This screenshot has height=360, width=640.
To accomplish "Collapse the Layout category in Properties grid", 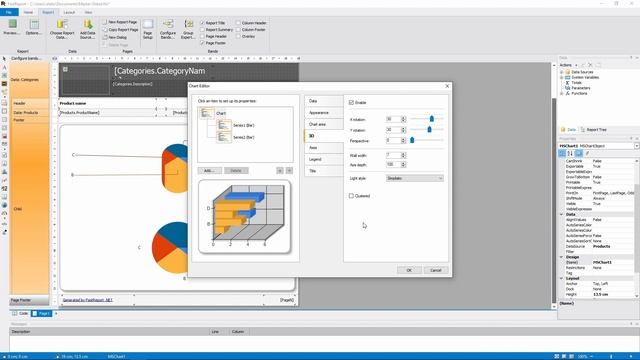I will pos(562,278).
